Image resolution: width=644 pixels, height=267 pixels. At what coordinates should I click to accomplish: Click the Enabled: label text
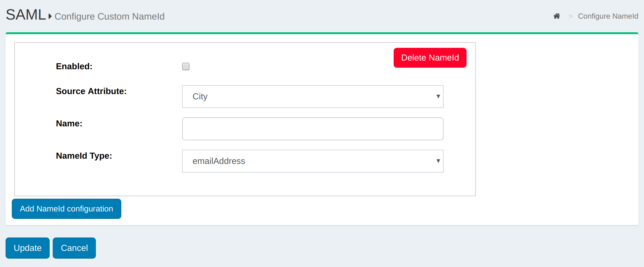74,66
